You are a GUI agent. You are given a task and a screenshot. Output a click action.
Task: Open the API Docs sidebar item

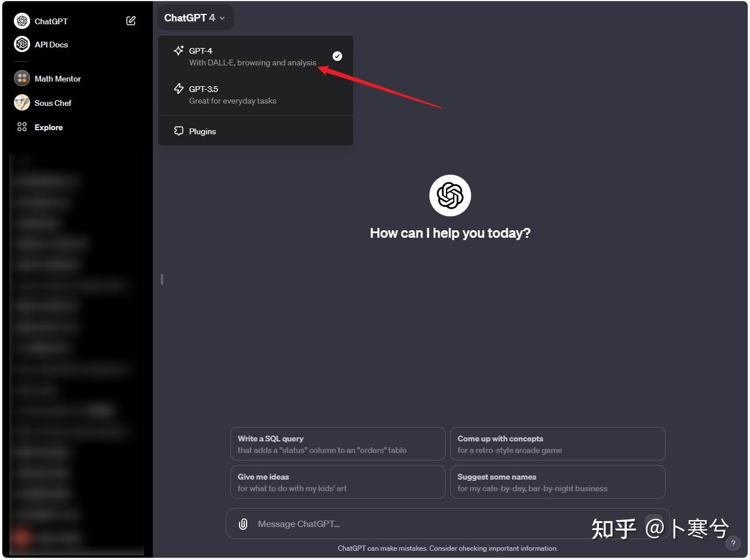(51, 44)
